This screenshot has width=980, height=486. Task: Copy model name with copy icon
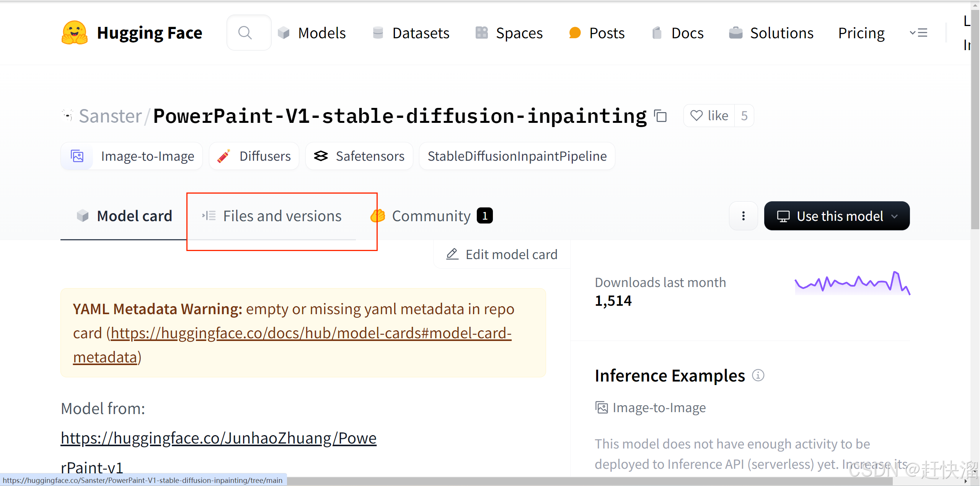pos(660,116)
